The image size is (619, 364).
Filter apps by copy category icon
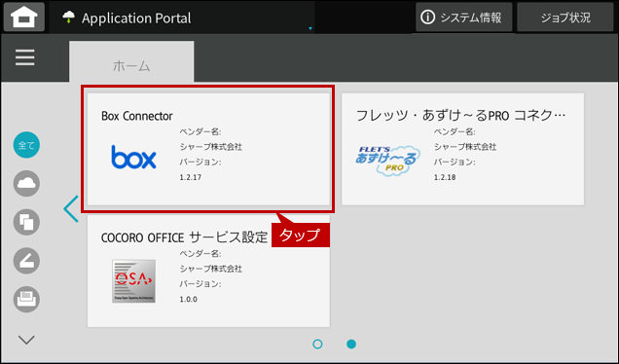point(26,222)
